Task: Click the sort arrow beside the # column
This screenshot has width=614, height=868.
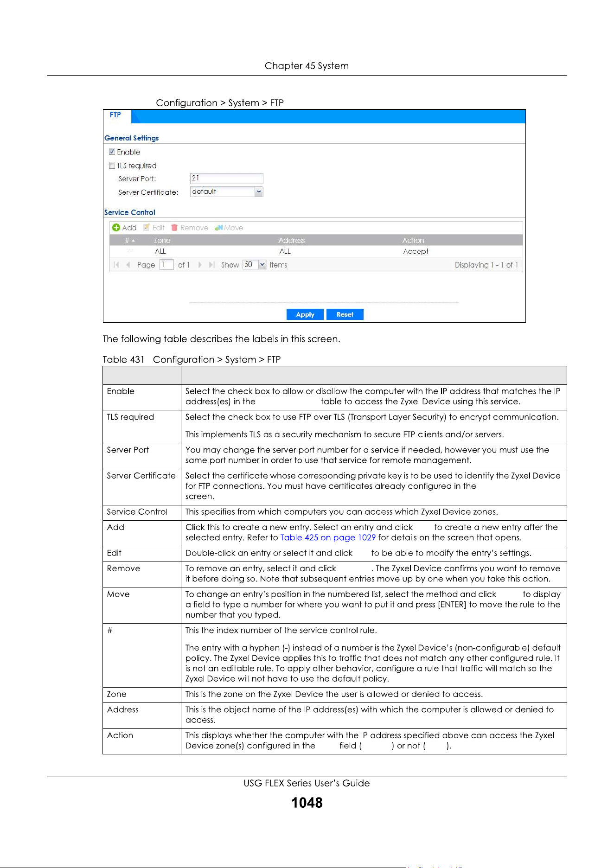Action: click(x=134, y=241)
